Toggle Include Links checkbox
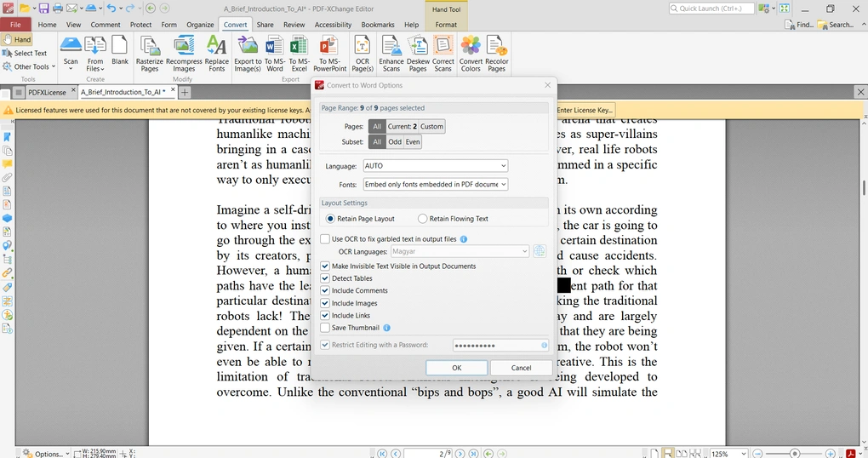The width and height of the screenshot is (868, 458). tap(325, 316)
